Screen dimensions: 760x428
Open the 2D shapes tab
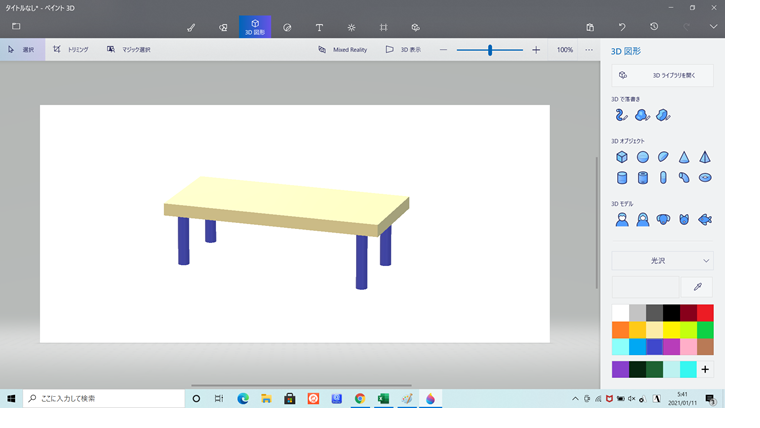tap(223, 28)
